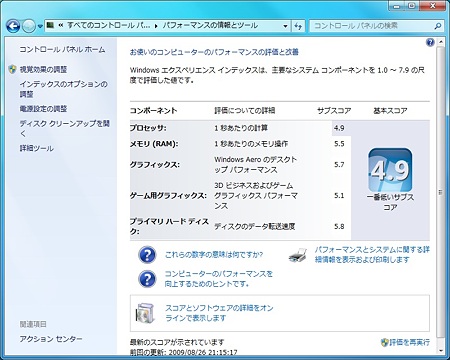Viewport: 450px width, 360px height.
Task: Click the 5.1 gaming graphics subscore value
Action: 339,196
